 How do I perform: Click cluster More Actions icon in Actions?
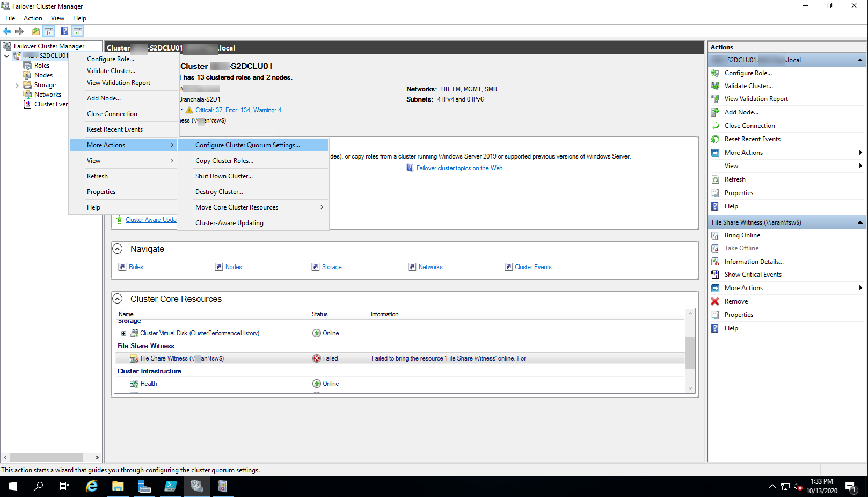[x=715, y=153]
